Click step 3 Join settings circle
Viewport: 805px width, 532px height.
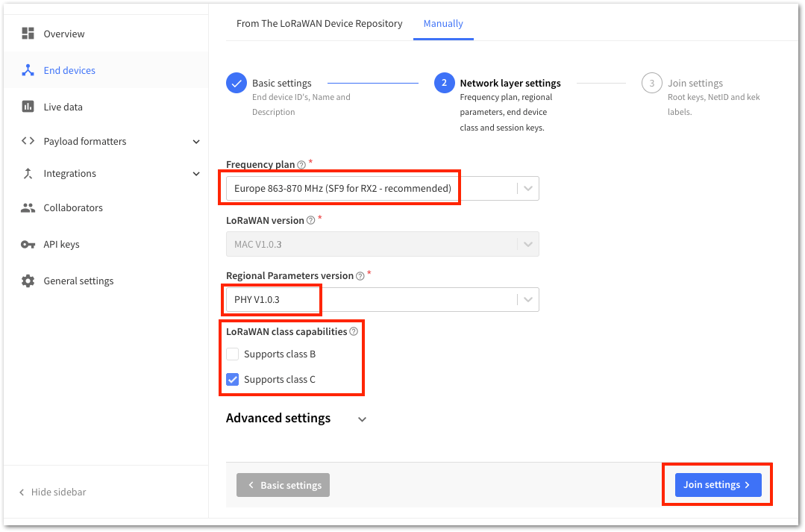tap(651, 83)
